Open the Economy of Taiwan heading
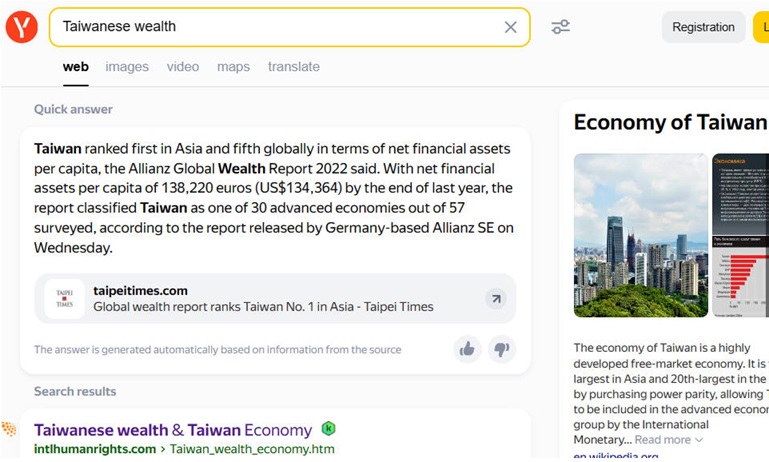Viewport: 769px width, 462px height. (x=669, y=123)
